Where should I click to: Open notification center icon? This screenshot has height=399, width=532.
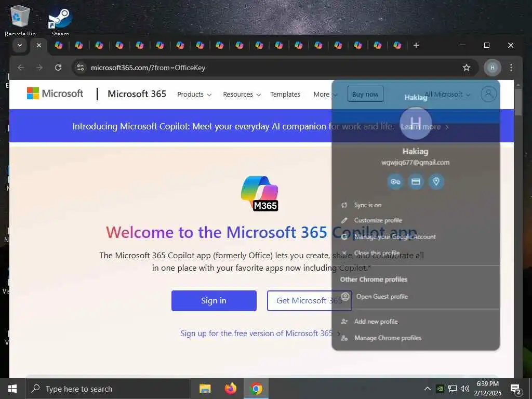(x=515, y=389)
